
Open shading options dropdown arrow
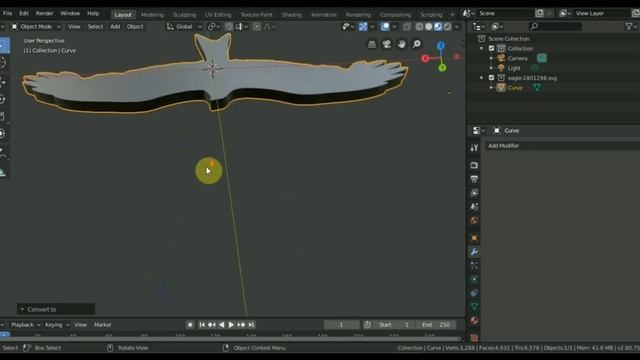click(x=457, y=27)
